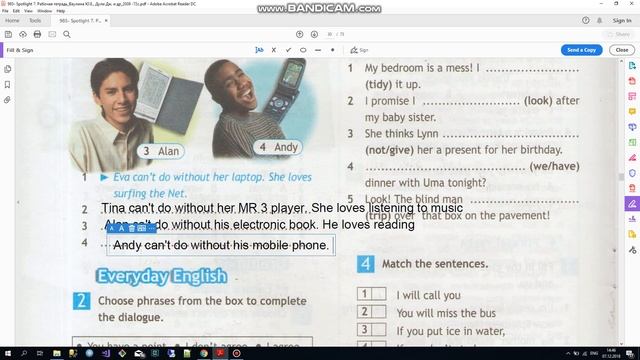Viewport: 640px width, 360px height.
Task: Click the upload to cloud icon
Action: 23,35
